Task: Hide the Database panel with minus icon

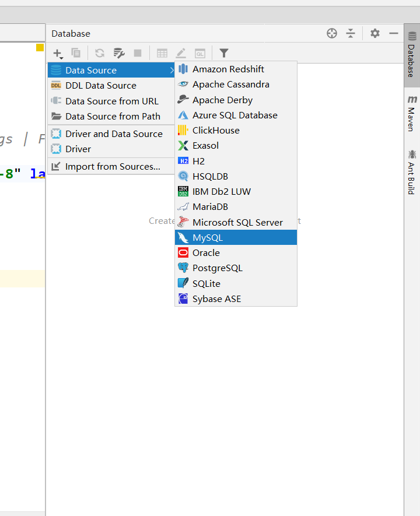Action: (x=394, y=33)
